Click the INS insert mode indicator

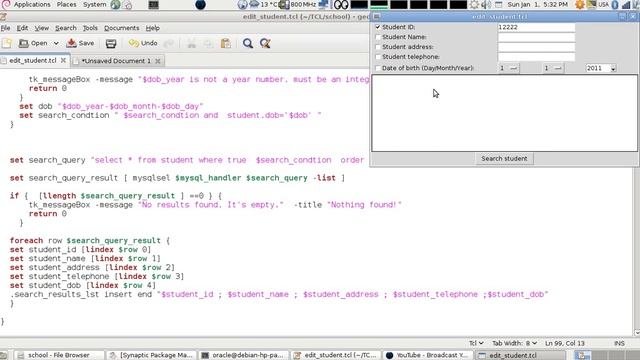coord(619,343)
